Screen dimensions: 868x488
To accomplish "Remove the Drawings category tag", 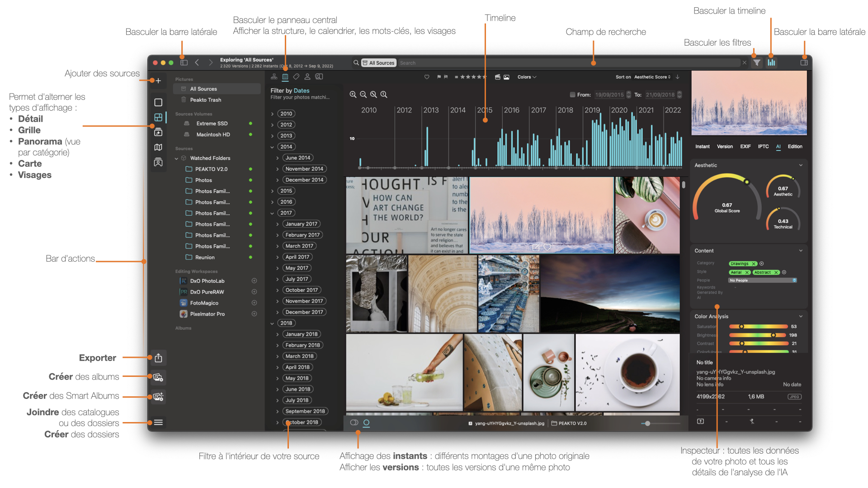I will [754, 264].
